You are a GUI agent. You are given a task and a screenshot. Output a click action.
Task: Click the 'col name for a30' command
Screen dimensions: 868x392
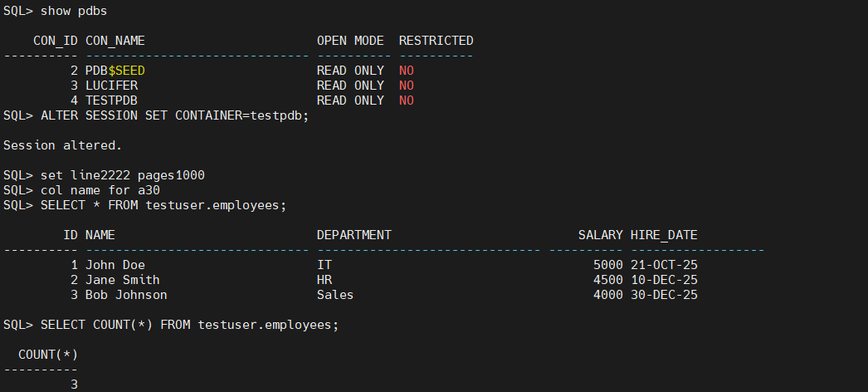point(100,190)
